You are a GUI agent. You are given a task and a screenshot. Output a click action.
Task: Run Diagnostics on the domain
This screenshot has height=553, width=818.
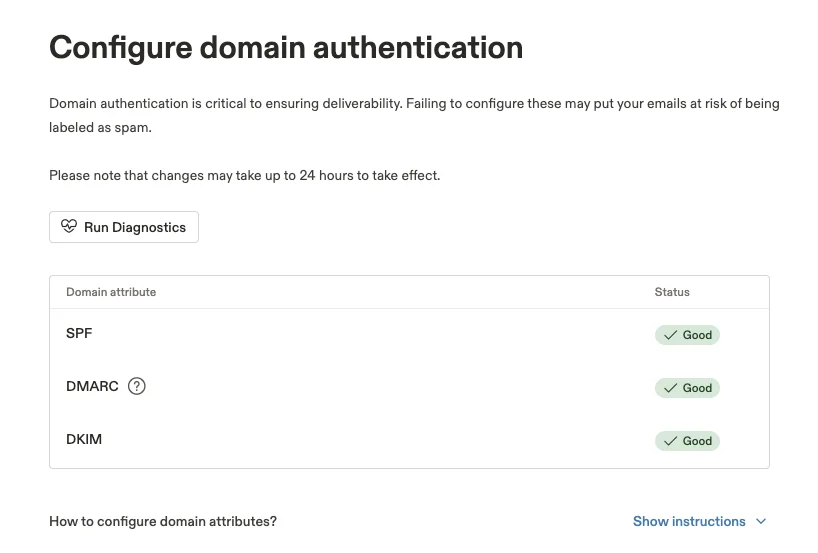tap(124, 227)
